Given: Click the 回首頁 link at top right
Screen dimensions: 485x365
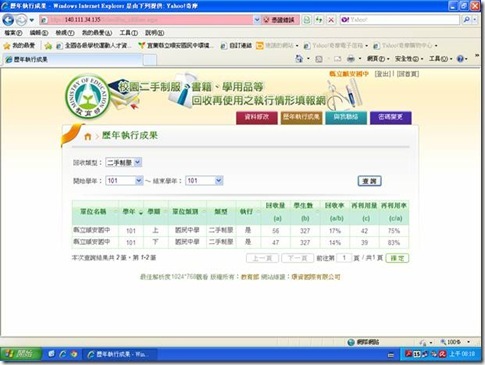Looking at the screenshot, I should click(408, 74).
